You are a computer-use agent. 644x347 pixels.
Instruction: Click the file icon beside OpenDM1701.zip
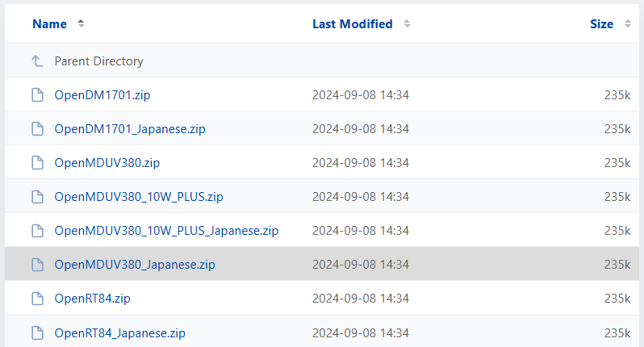pyautogui.click(x=37, y=95)
